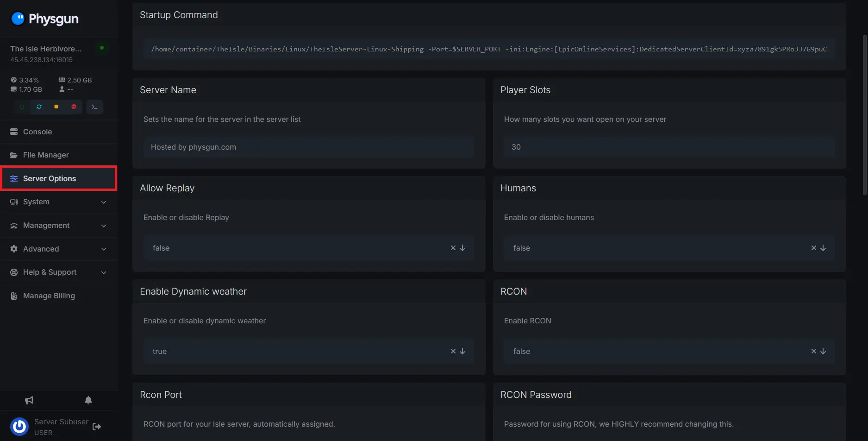Viewport: 868px width, 441px height.
Task: Click the Server Name input field
Action: coord(308,147)
